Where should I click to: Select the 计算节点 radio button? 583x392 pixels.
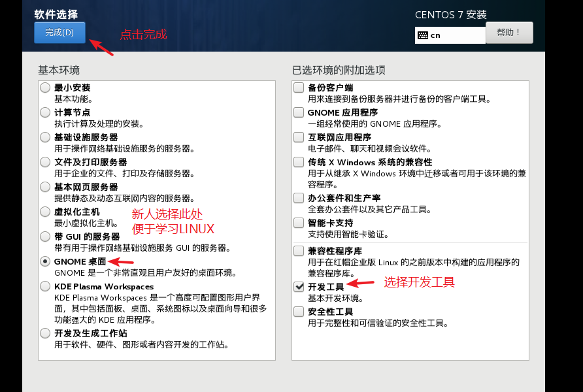click(45, 112)
